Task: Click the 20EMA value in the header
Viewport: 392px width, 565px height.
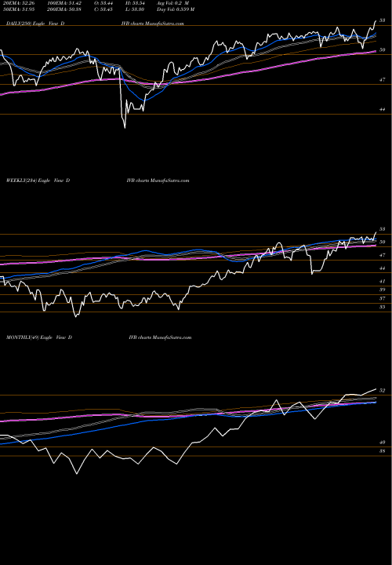Action: (17, 3)
